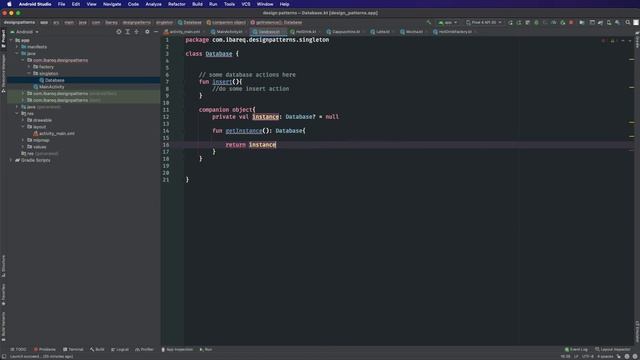Click the editor warning indicator icon
The width and height of the screenshot is (640, 360).
(x=612, y=40)
